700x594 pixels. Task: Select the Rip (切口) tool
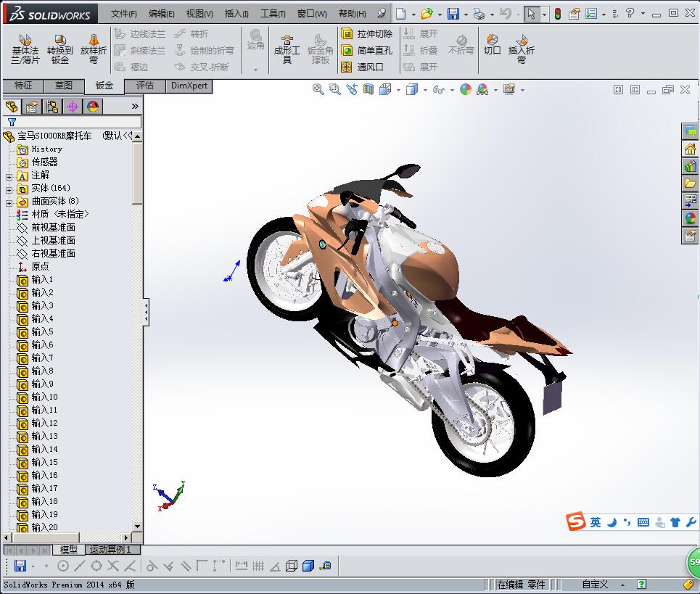(492, 45)
